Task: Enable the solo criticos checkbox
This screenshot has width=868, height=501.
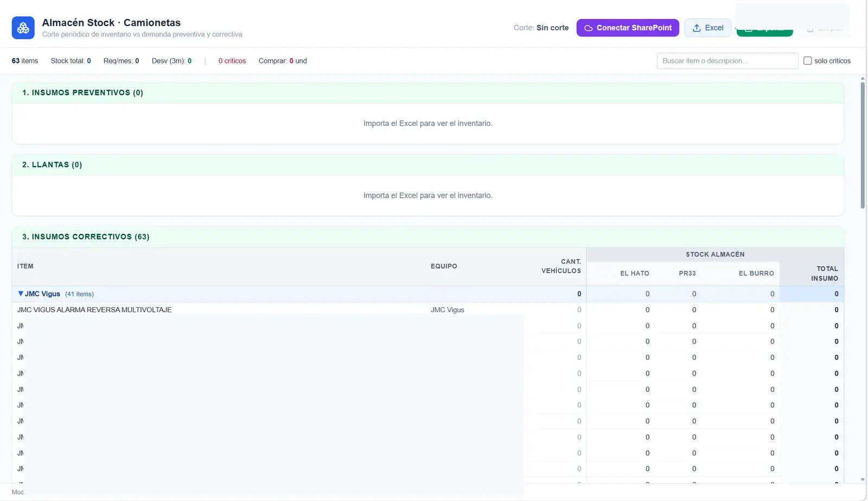Action: [807, 61]
